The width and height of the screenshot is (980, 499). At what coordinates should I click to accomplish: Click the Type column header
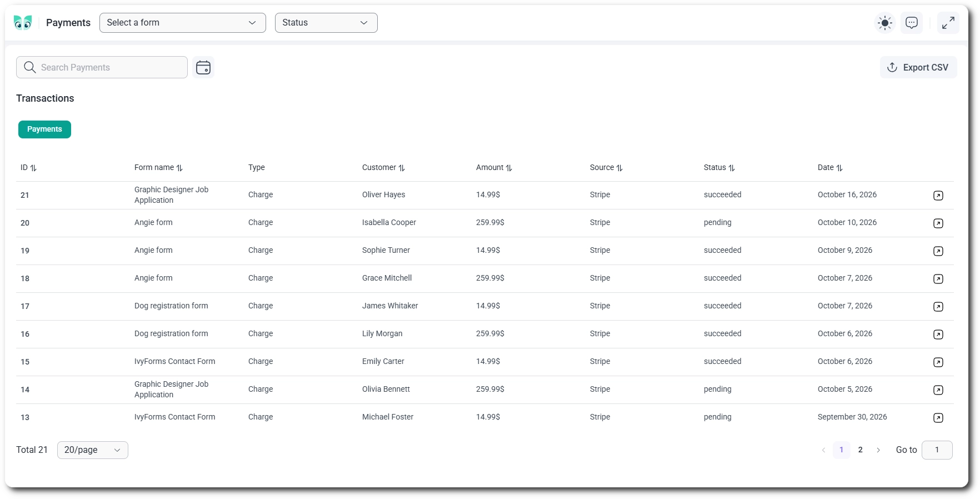(x=257, y=167)
